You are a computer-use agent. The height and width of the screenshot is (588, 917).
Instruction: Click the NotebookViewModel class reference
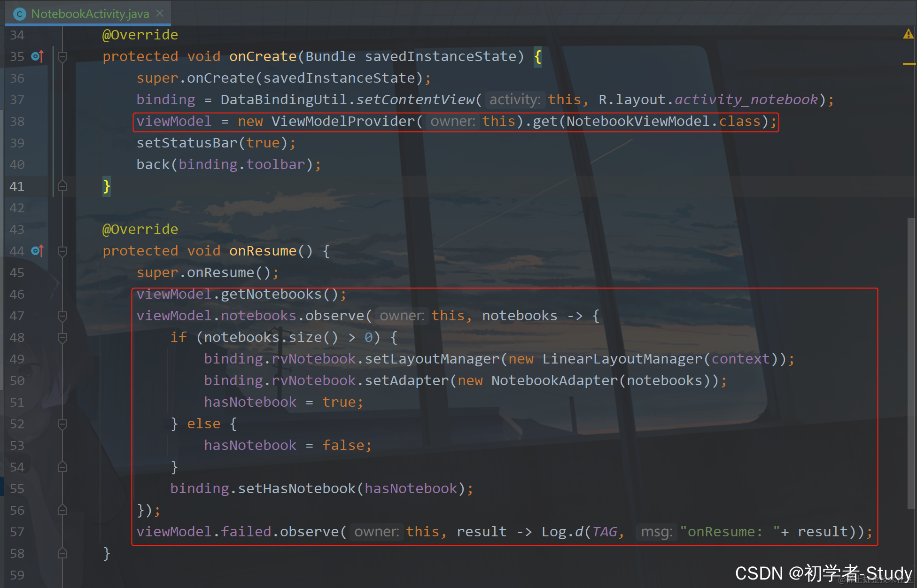coord(637,122)
